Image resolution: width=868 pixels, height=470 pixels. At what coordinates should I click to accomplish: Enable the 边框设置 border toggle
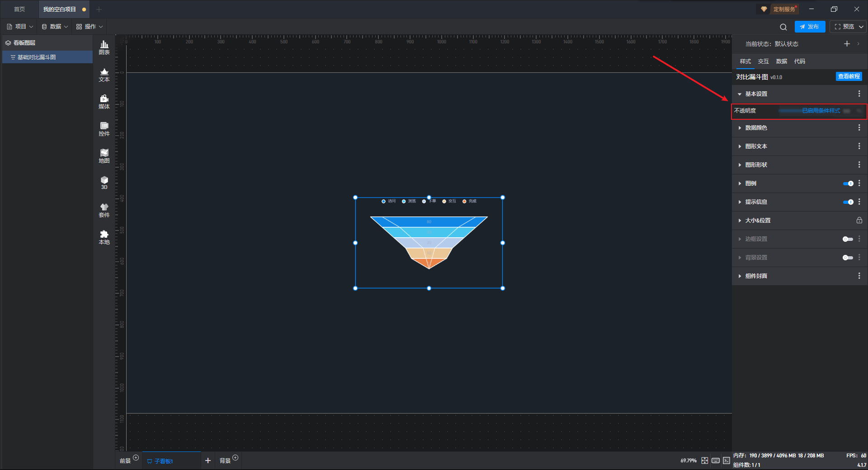848,239
